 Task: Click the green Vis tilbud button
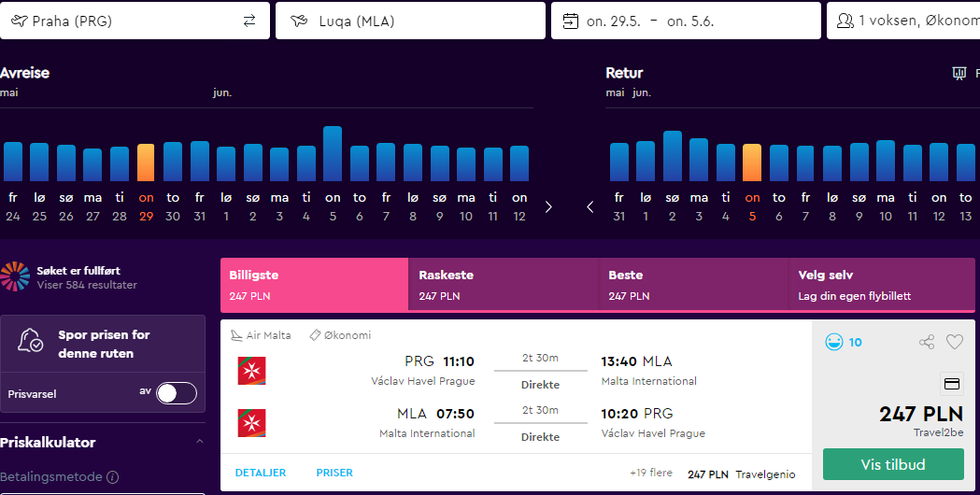click(x=893, y=464)
